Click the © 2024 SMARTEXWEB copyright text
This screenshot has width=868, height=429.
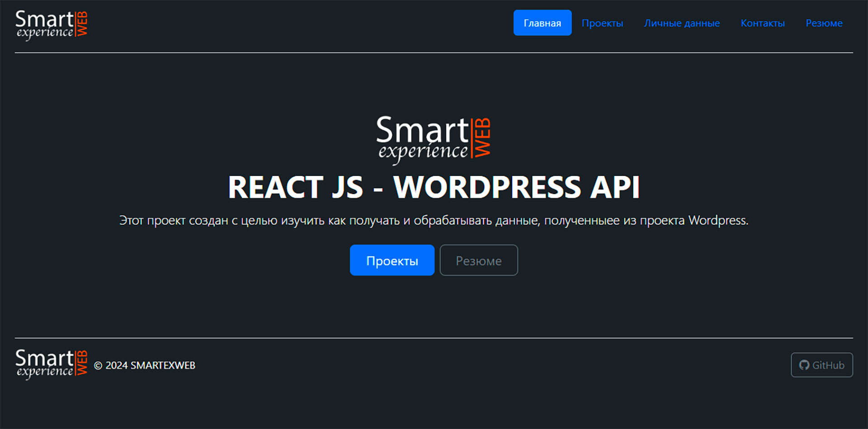(x=145, y=365)
